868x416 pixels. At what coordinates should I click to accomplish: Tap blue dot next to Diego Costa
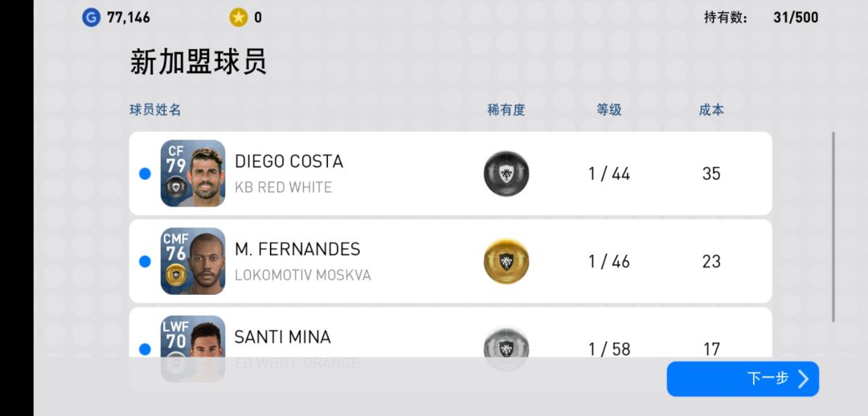[145, 173]
